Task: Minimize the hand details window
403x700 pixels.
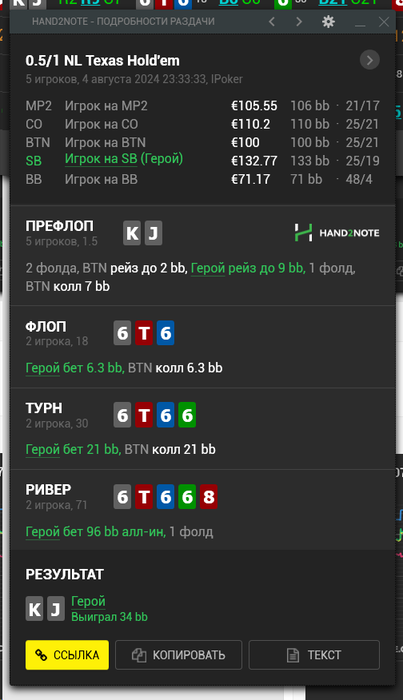Action: tap(360, 22)
